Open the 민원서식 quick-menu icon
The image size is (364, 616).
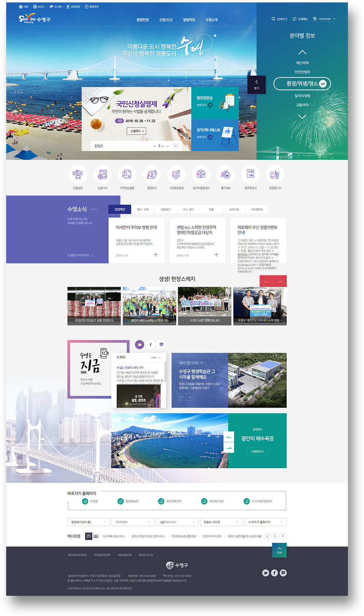(x=103, y=175)
